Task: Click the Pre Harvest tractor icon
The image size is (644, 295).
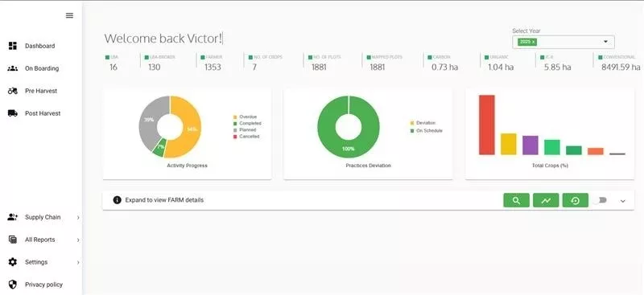Action: coord(13,91)
